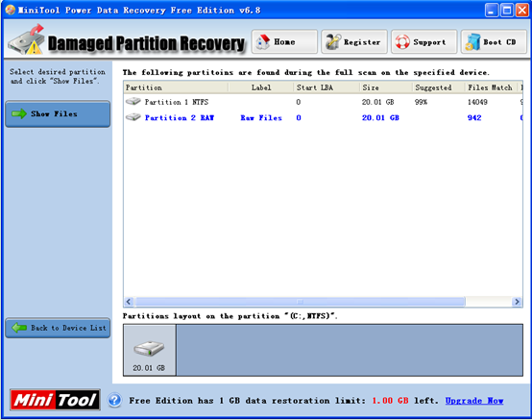Click the horizontal scrollbar thumb
Viewport: 532px width, 420px height.
[x=300, y=302]
